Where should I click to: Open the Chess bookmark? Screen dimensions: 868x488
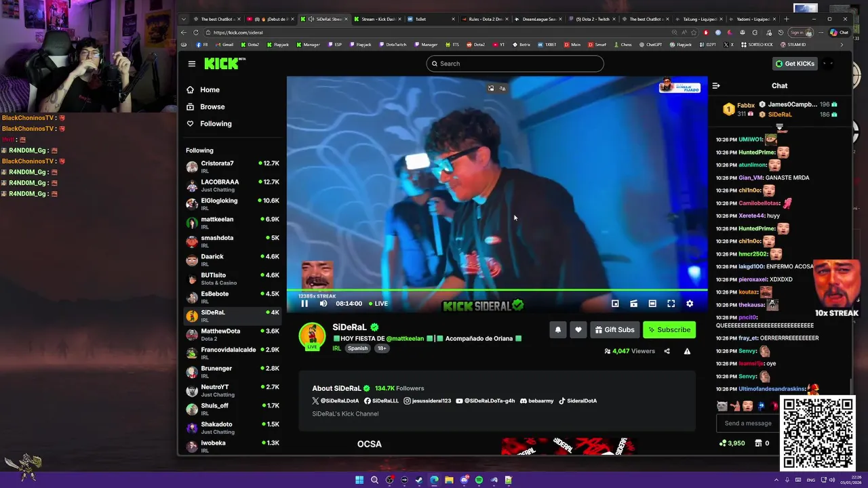[623, 45]
